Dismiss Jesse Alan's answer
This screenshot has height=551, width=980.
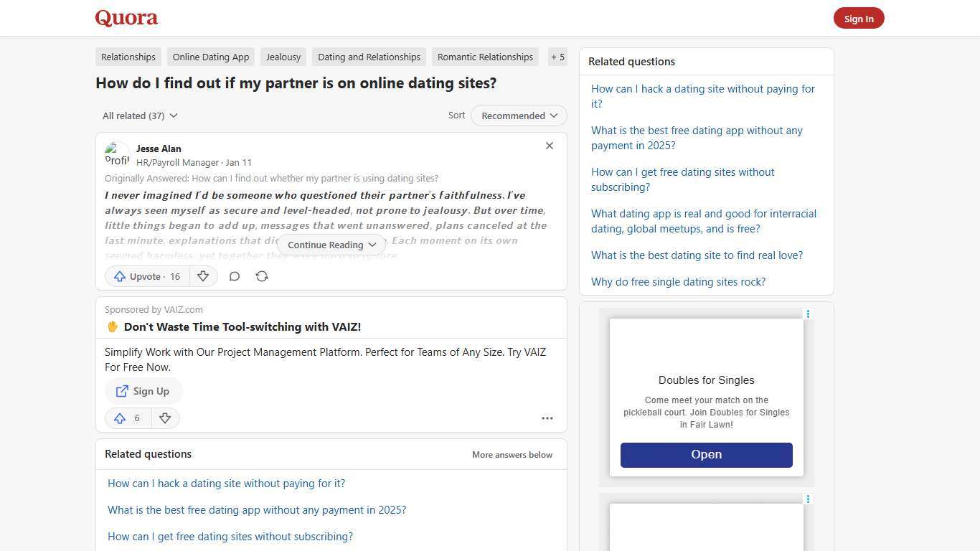550,146
